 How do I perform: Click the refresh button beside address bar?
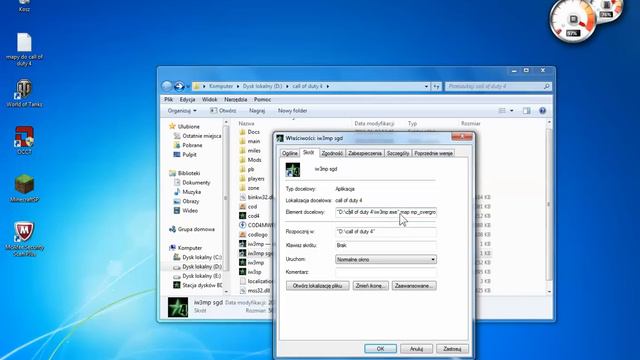[436, 86]
